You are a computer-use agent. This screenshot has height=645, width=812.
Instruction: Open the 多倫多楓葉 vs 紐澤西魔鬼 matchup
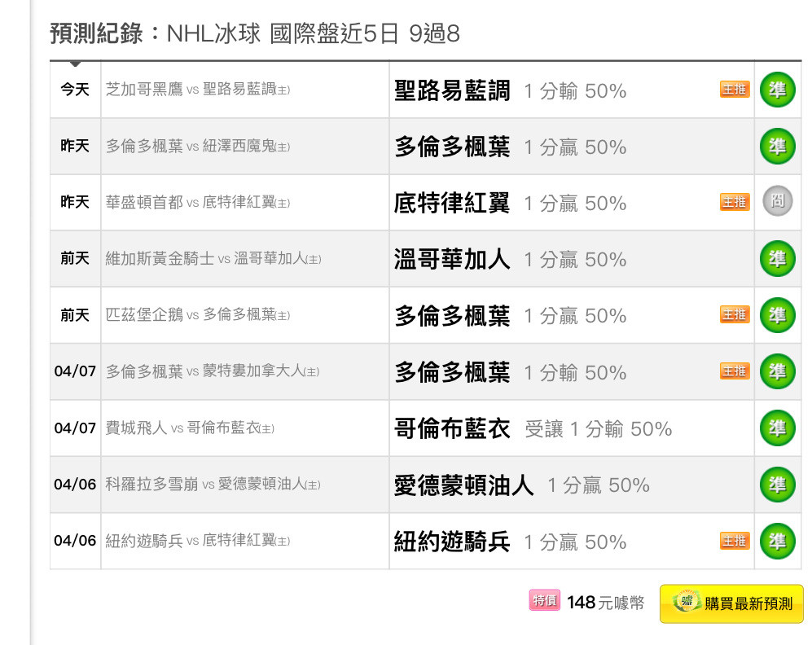pyautogui.click(x=197, y=147)
